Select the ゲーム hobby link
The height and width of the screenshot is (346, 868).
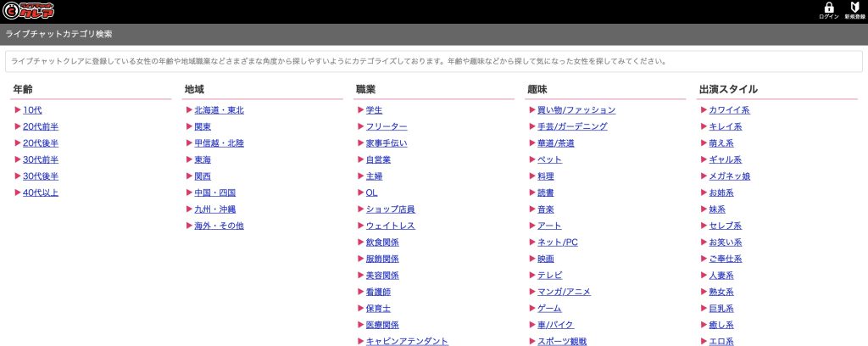pyautogui.click(x=549, y=309)
